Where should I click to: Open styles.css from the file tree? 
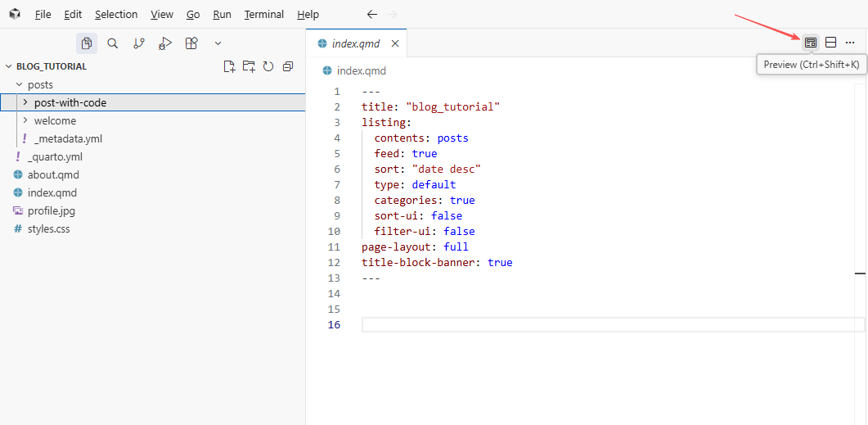tap(48, 229)
